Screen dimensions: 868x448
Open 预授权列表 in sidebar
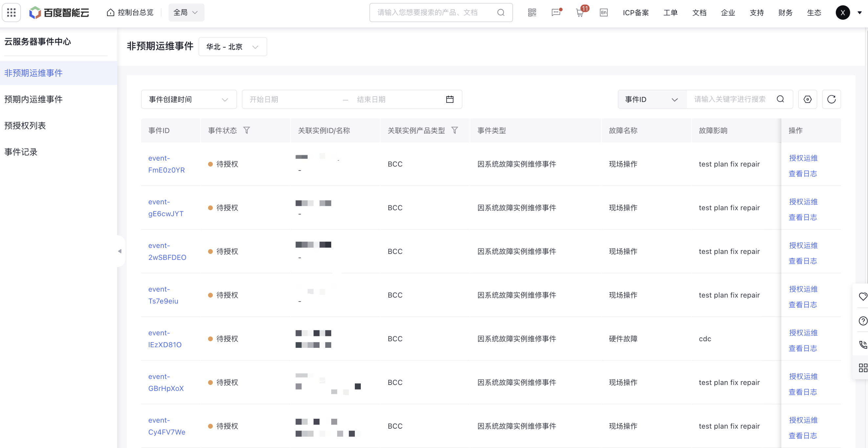(x=58, y=125)
